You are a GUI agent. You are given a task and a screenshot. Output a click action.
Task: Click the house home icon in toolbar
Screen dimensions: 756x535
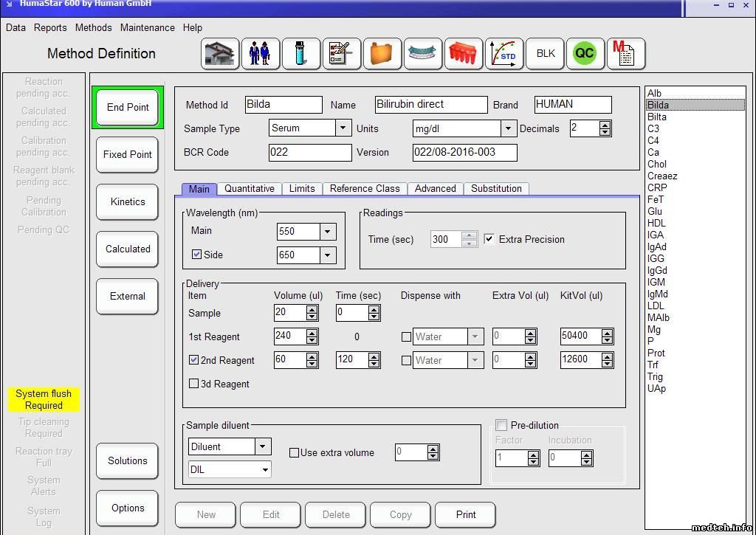tap(219, 54)
